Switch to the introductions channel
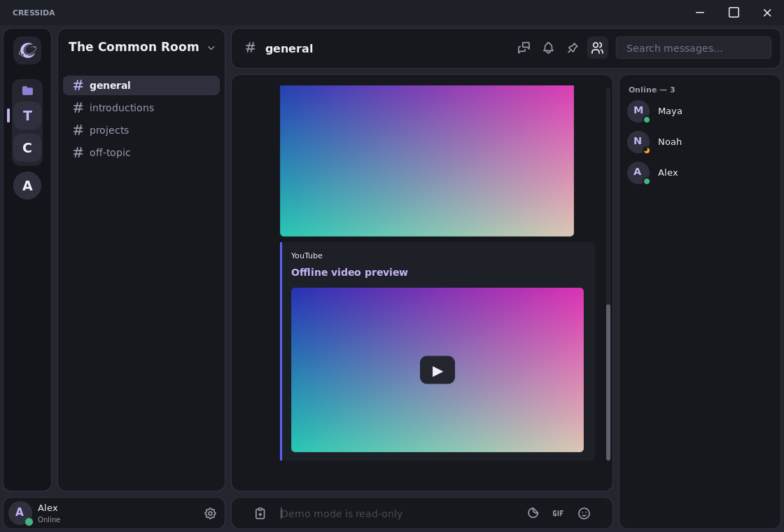Image resolution: width=784 pixels, height=532 pixels. [141, 108]
